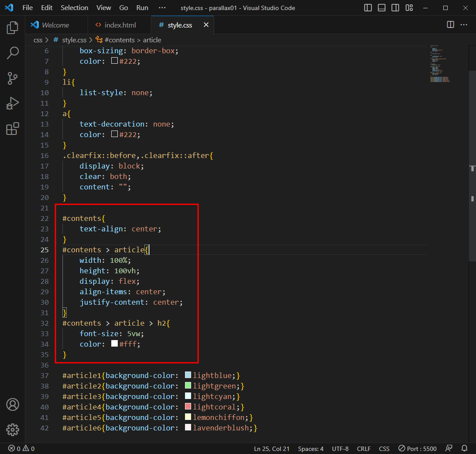Click the lightcyan color swatch
The image size is (476, 454).
tap(188, 396)
